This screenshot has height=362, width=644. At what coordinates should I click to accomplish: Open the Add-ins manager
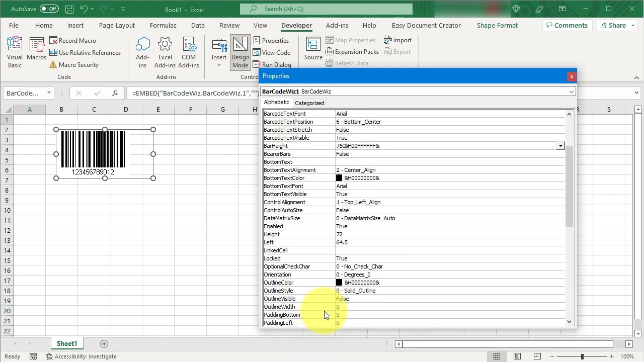point(142,52)
